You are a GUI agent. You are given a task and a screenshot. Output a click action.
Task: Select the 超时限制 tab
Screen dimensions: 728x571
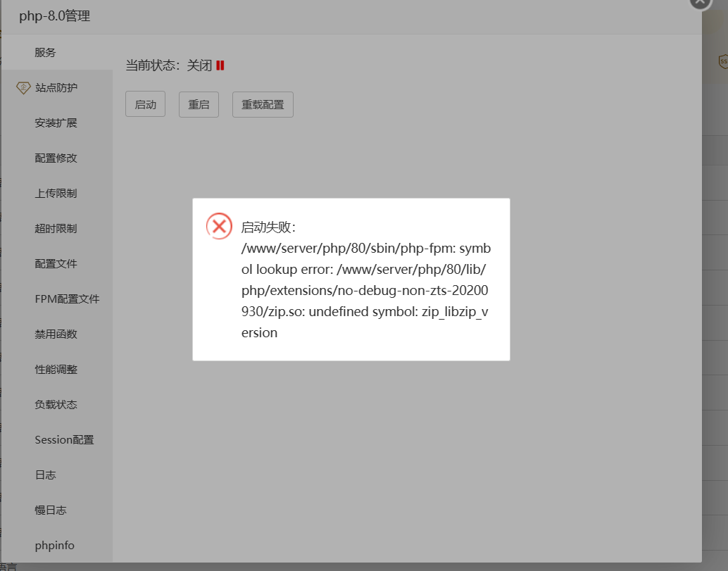(x=56, y=228)
